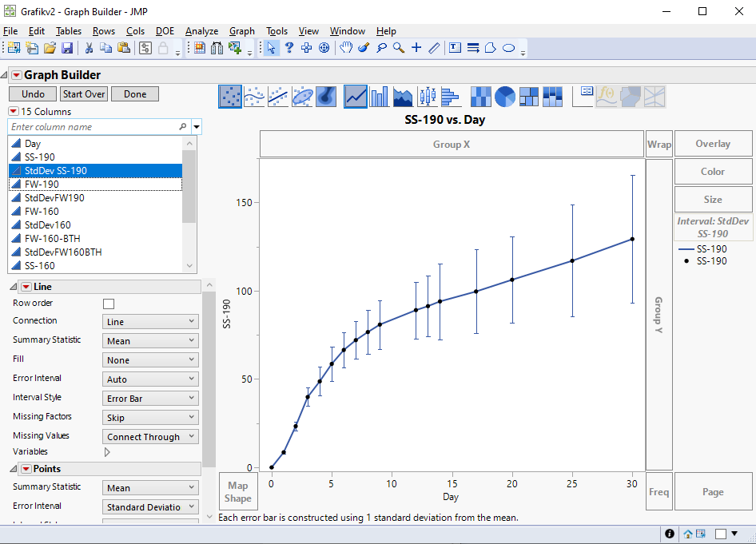Pick the Box Plot element icon
Image resolution: width=756 pixels, height=544 pixels.
tap(428, 97)
